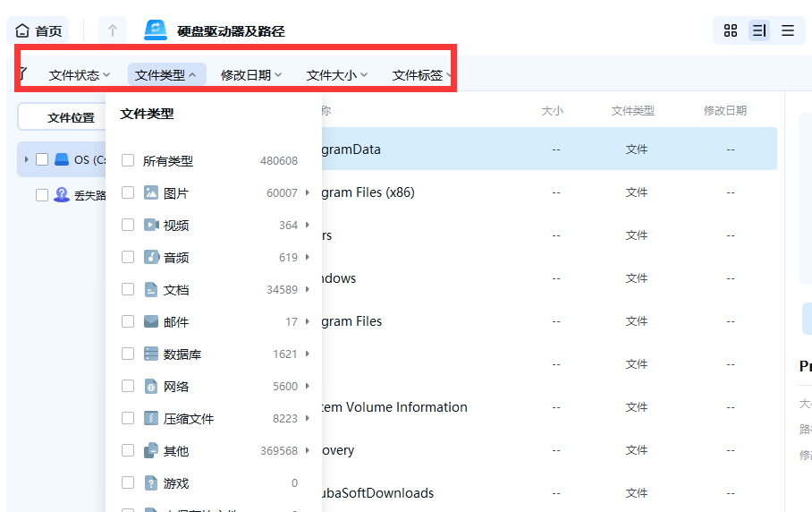
Task: Open the 文件标签 filter dropdown
Action: pos(421,75)
